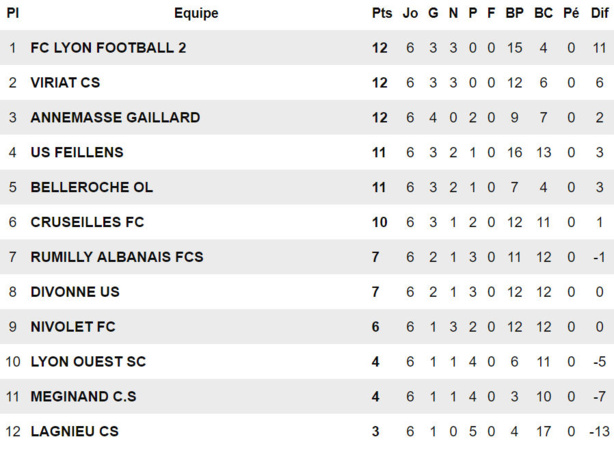Select the Jo column header
614x450 pixels.
(410, 13)
